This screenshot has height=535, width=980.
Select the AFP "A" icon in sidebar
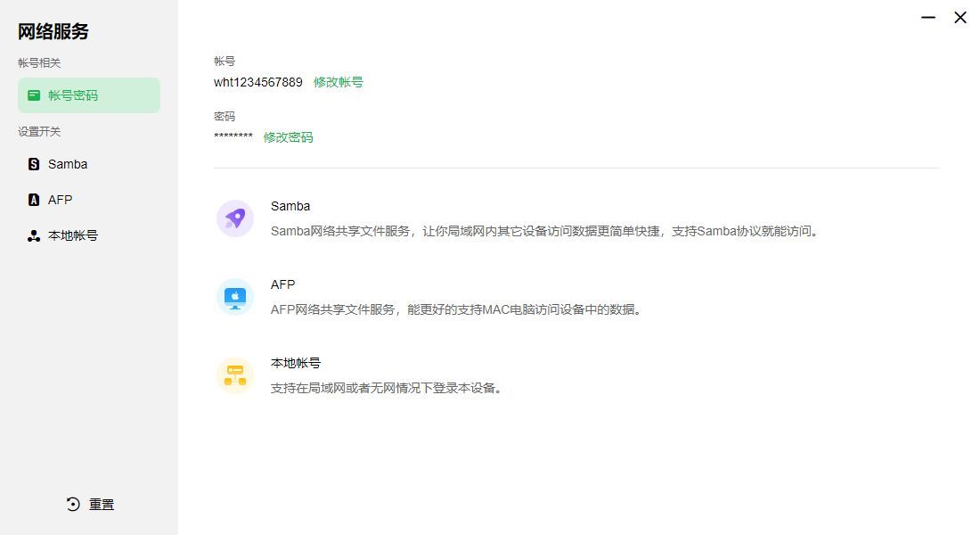tap(35, 200)
